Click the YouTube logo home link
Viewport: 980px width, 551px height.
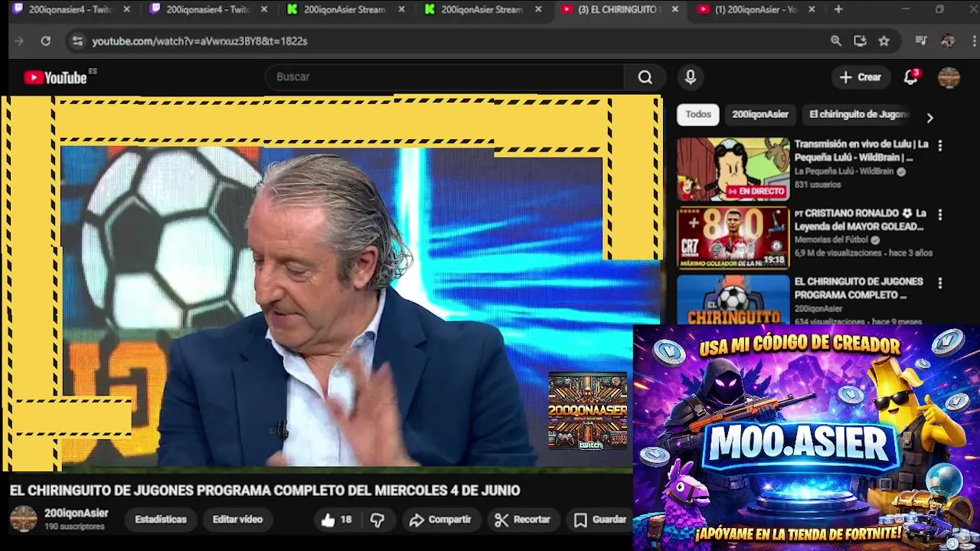coord(55,77)
